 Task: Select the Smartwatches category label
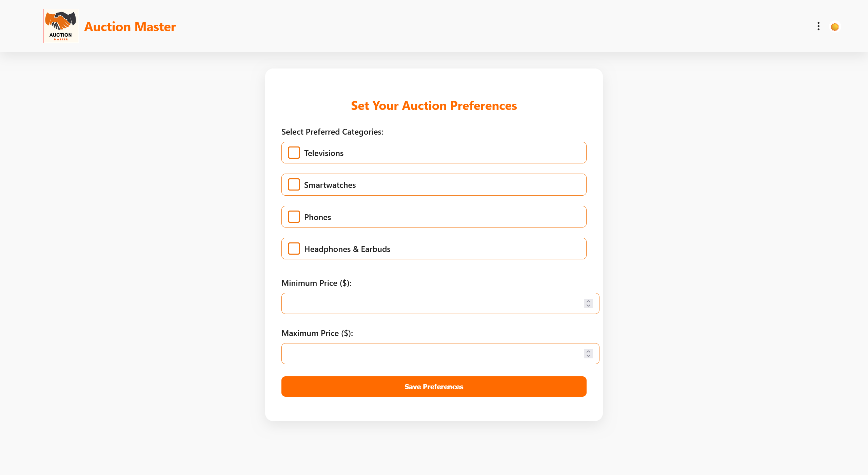click(330, 185)
